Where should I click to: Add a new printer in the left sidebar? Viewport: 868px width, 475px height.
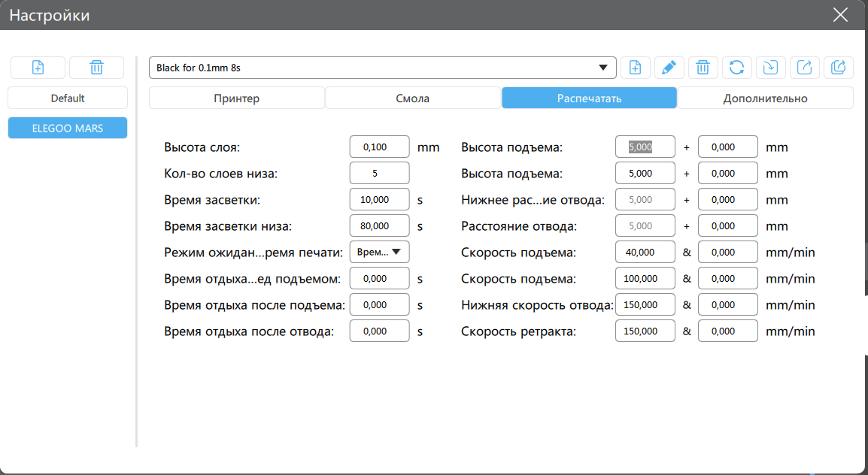click(x=38, y=68)
